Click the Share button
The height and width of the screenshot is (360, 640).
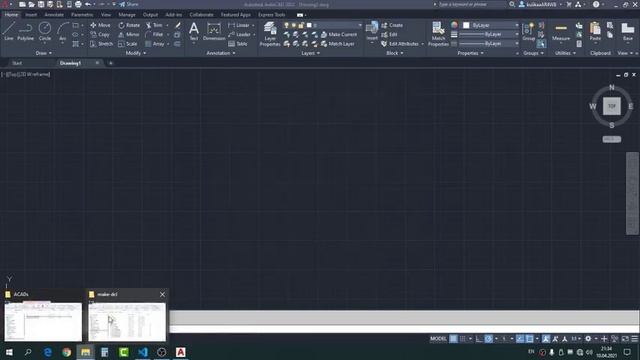tap(129, 4)
